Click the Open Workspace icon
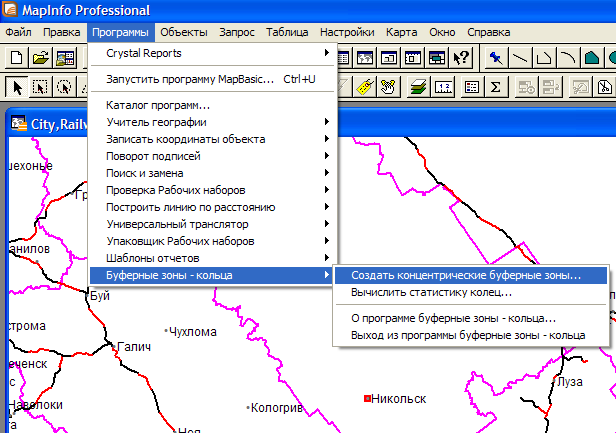Viewport: 616px width, 433px height. [x=65, y=58]
